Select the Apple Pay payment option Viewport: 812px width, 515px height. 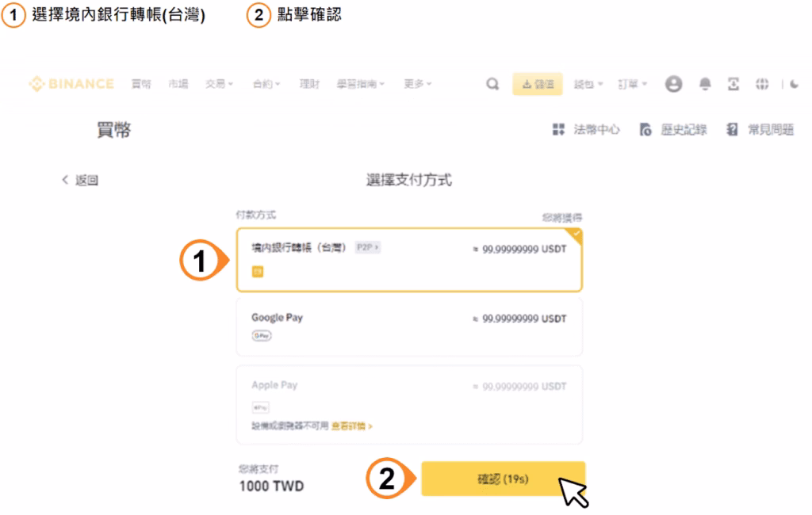[409, 405]
